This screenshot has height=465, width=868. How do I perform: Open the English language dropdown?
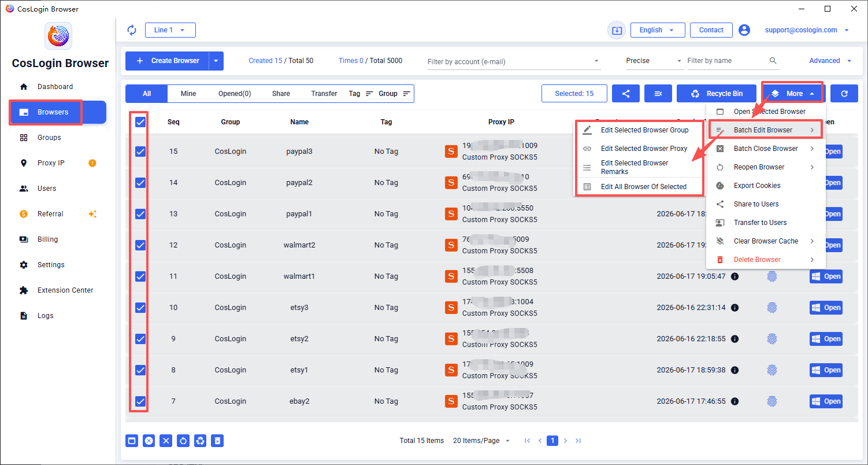[x=658, y=30]
